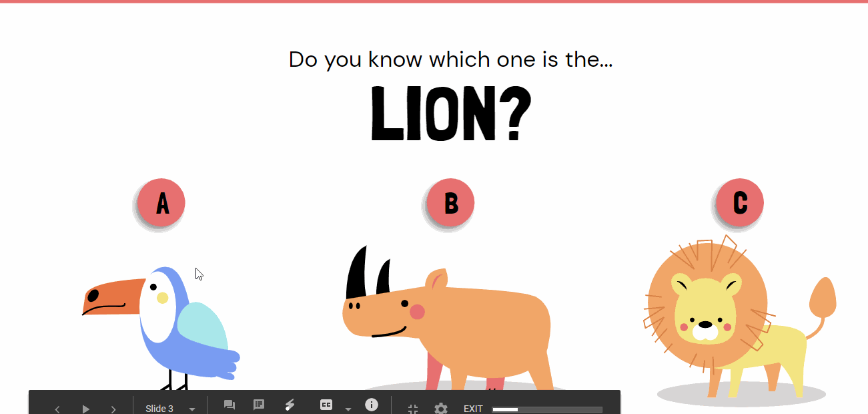
Task: Click the slideshow progress bar
Action: click(x=547, y=409)
